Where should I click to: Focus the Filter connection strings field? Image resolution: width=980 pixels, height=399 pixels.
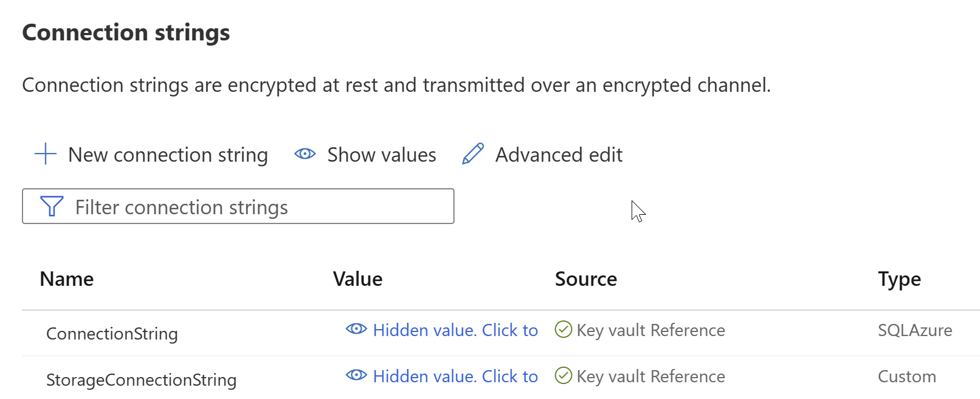pyautogui.click(x=238, y=206)
